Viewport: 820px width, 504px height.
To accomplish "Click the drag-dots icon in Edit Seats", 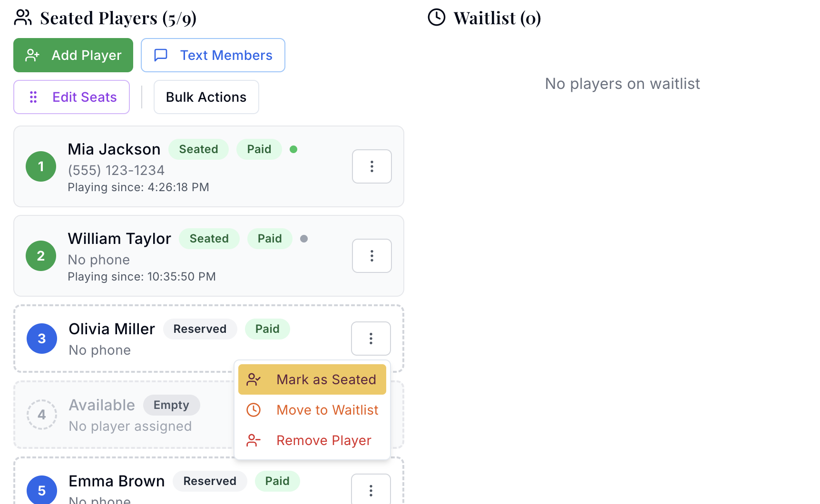I will point(33,97).
